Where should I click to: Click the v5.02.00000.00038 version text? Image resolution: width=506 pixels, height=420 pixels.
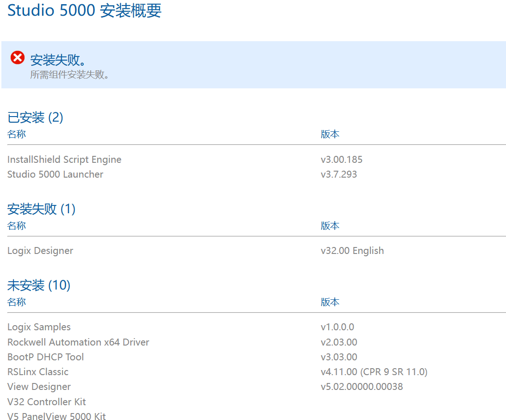pyautogui.click(x=362, y=387)
